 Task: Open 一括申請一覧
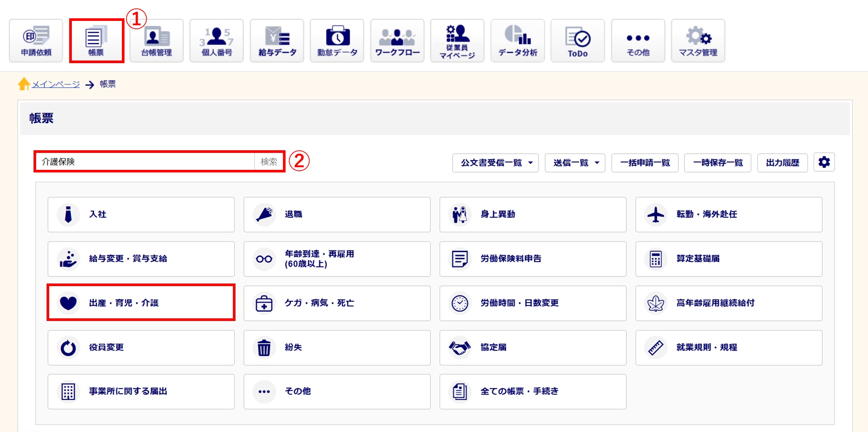(x=645, y=163)
